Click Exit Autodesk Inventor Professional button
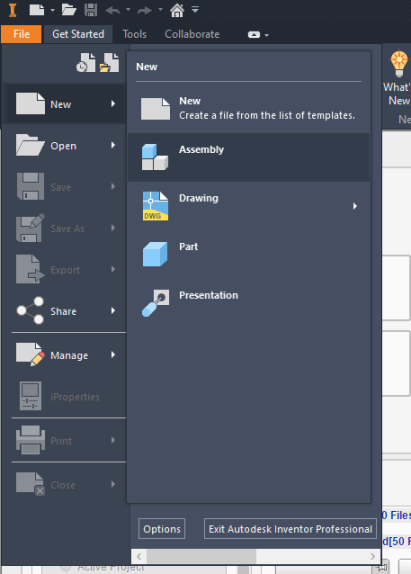The height and width of the screenshot is (574, 411). click(x=290, y=529)
